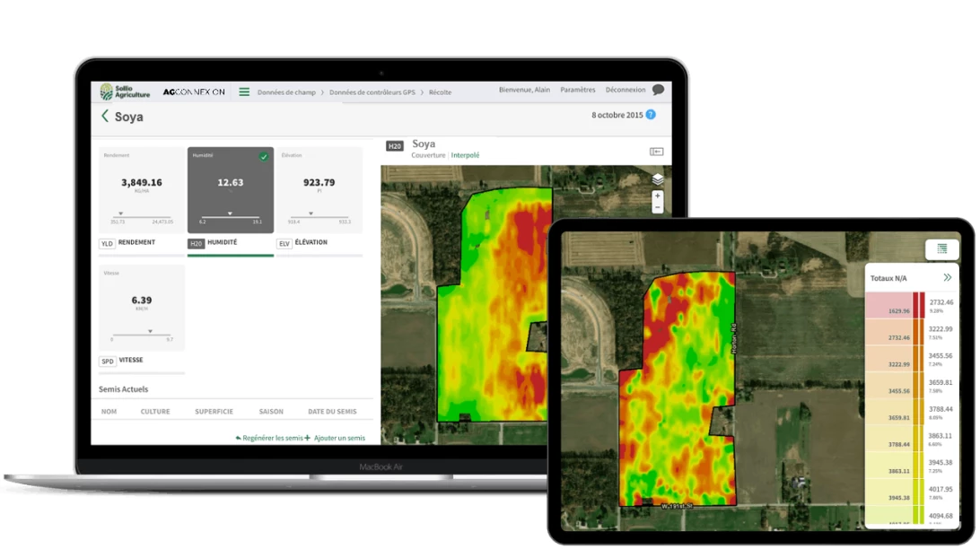Select the VITESSE tab label
The image size is (980, 549).
(x=131, y=360)
